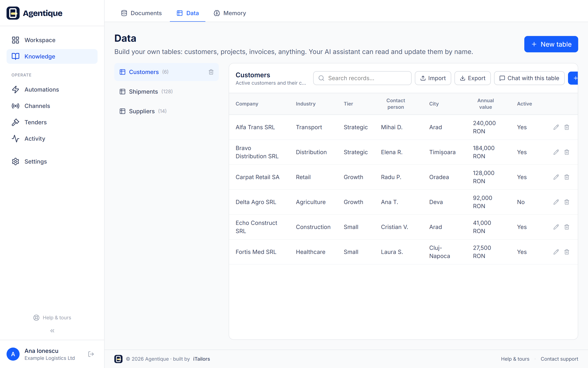Open Workspace in the sidebar
Viewport: 588px width, 368px height.
tap(52, 40)
